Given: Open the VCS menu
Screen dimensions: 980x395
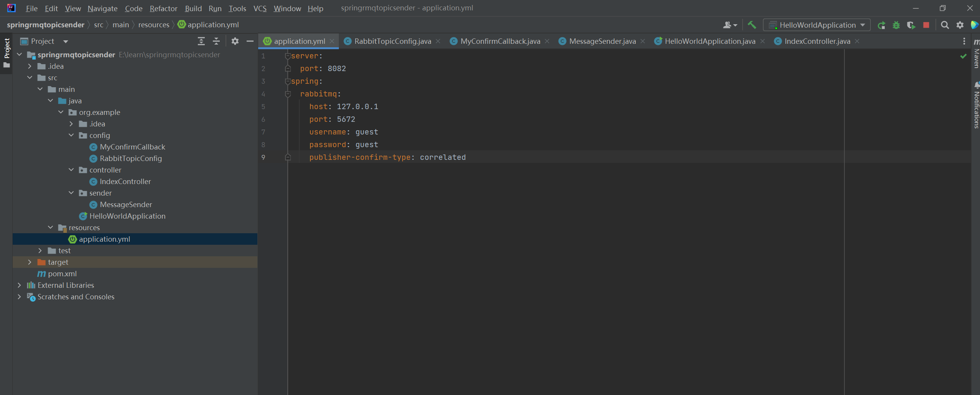Looking at the screenshot, I should click(x=260, y=8).
